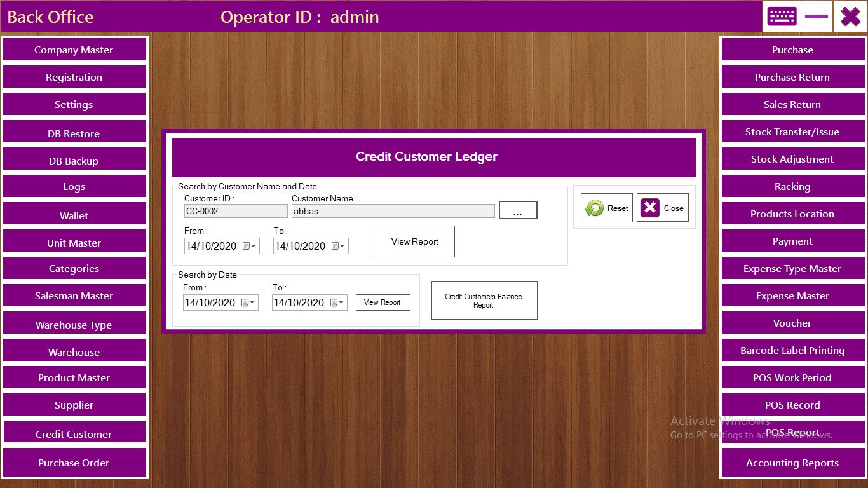Viewport: 868px width, 488px height.
Task: Select DB Backup
Action: click(74, 159)
